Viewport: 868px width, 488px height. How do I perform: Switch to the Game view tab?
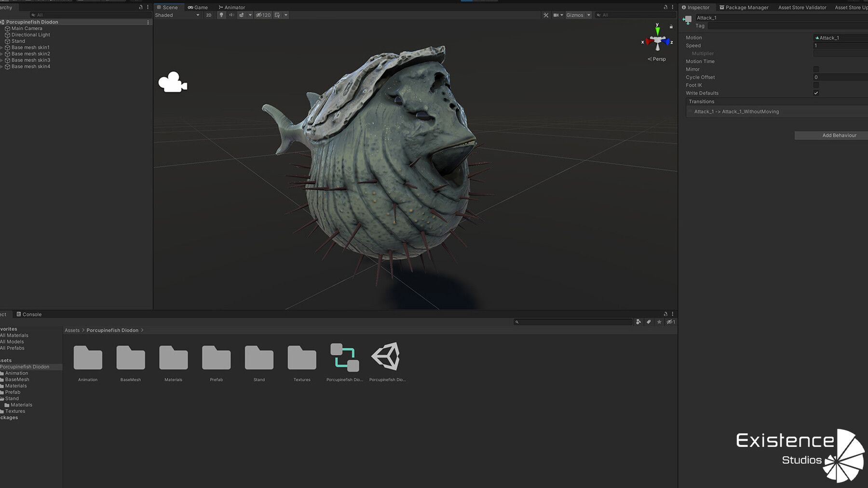[x=198, y=7]
